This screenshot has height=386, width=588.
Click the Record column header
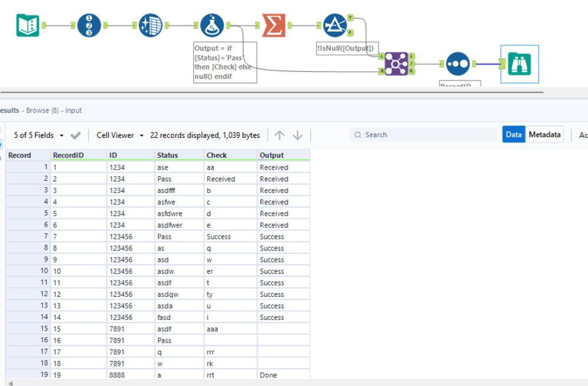click(x=28, y=155)
